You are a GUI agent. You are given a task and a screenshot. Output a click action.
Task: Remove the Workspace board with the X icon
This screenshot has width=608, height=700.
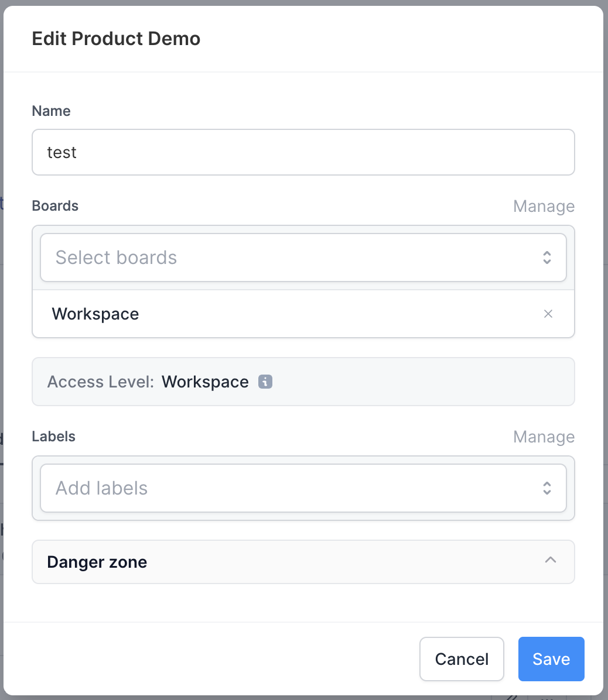pos(548,314)
